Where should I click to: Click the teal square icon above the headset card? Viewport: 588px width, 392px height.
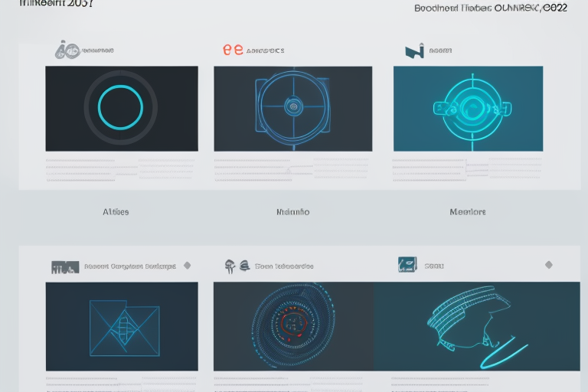tap(407, 265)
